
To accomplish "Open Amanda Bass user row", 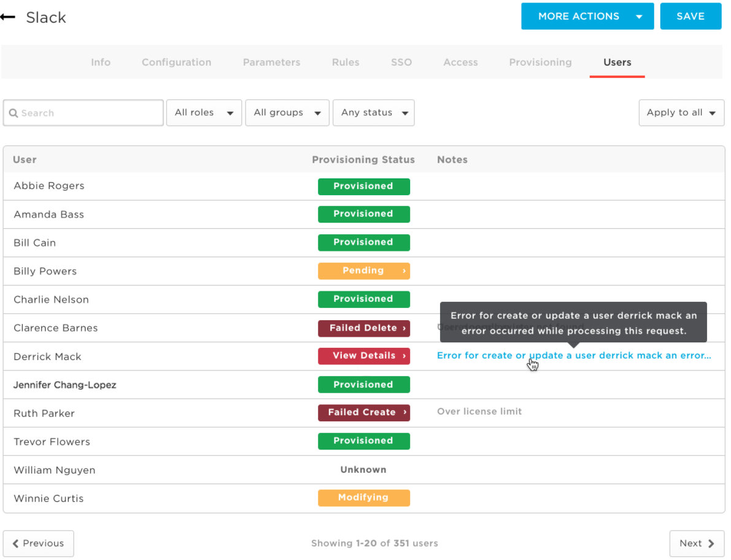I will pyautogui.click(x=363, y=214).
